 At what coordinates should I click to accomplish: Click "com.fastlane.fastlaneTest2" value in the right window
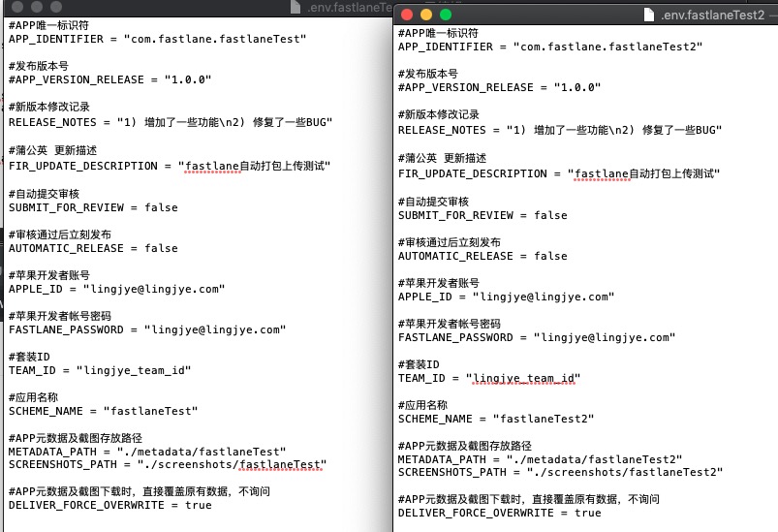(607, 47)
